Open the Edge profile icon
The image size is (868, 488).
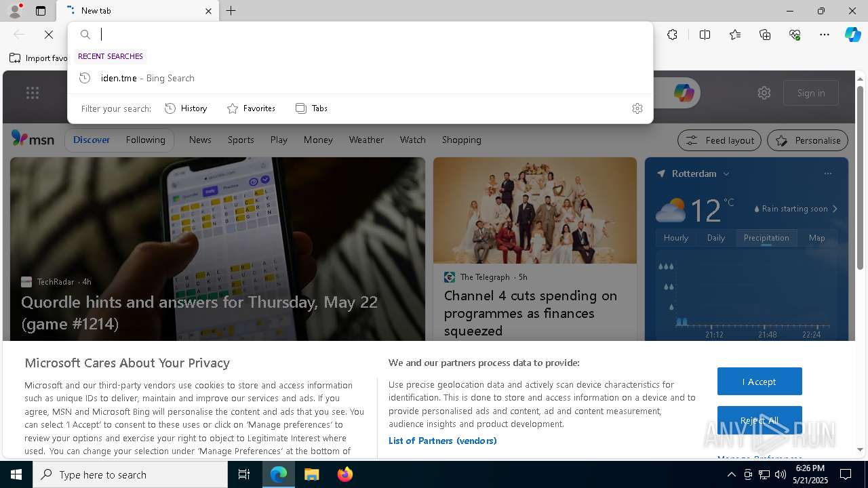14,11
